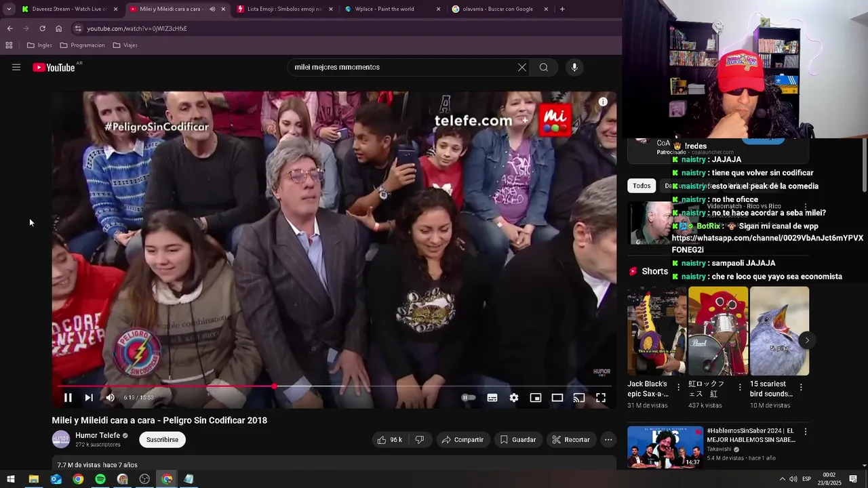Open #HablemosSinSaber 2024 video thumbnail
868x488 pixels.
tap(665, 447)
